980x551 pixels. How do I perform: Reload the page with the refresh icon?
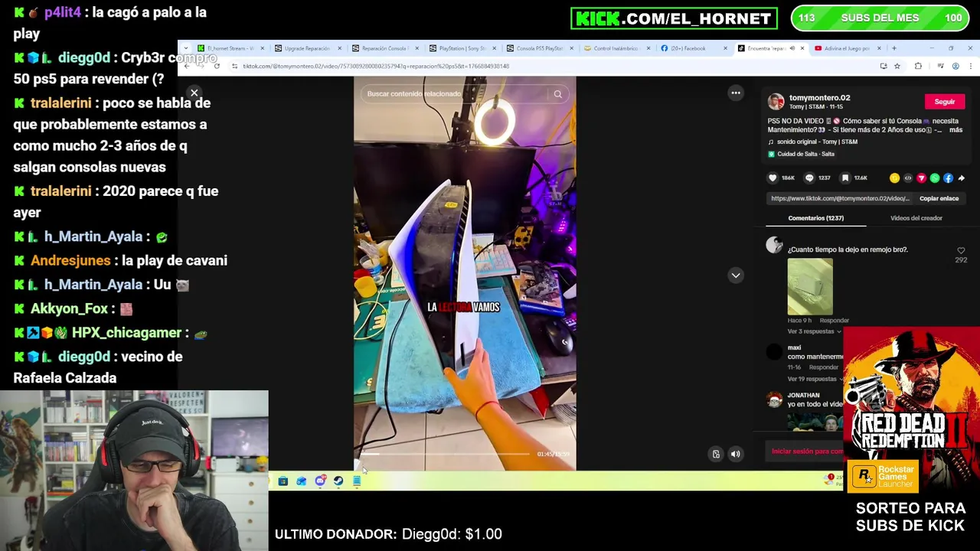coord(217,67)
